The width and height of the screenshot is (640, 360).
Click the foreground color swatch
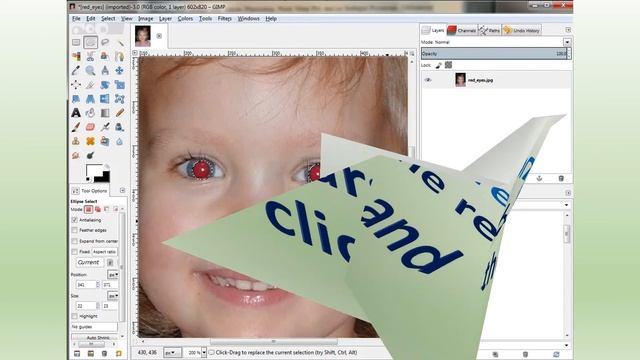pos(94,171)
